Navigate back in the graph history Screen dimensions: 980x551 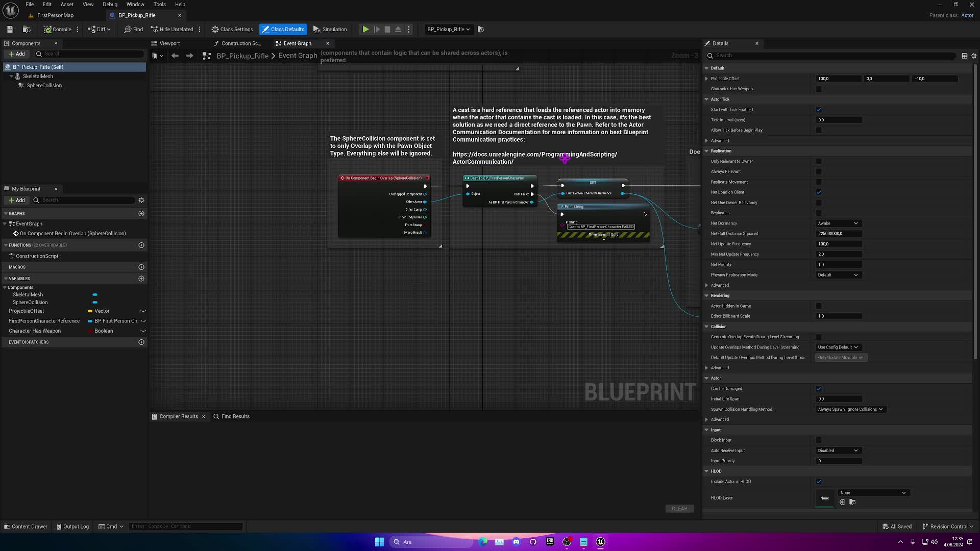point(175,56)
